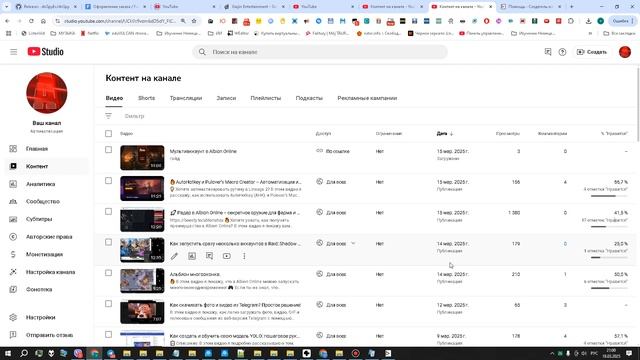
Task: Check the 'Как запустить сразу несколько аккаунтов' checkbox
Action: [108, 242]
